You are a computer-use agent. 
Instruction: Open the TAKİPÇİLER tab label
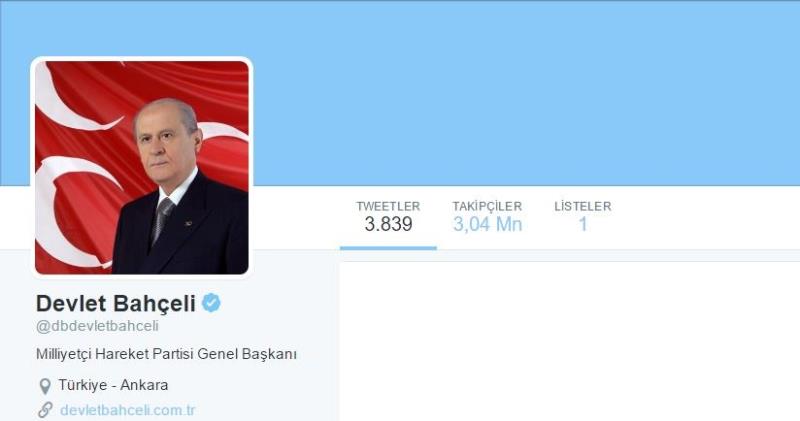487,206
